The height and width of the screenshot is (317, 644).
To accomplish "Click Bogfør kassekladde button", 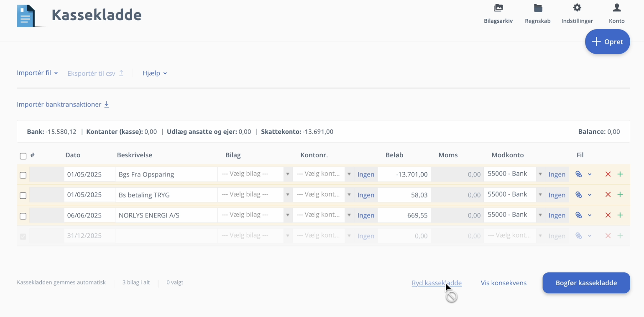I will coord(586,283).
